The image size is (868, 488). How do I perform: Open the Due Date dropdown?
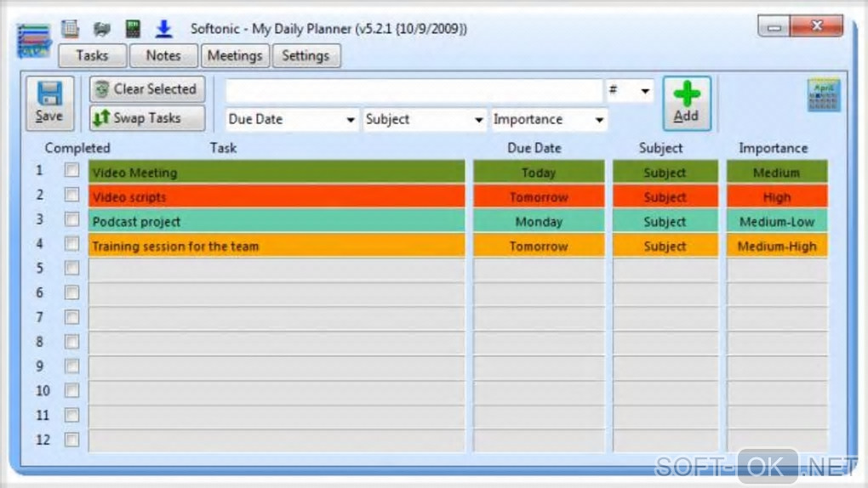click(x=291, y=120)
